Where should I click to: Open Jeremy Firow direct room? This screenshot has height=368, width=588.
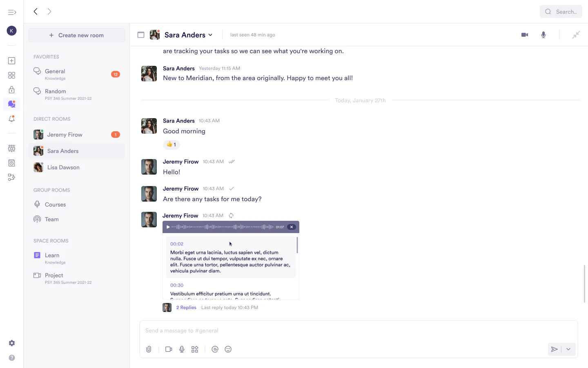click(x=65, y=135)
